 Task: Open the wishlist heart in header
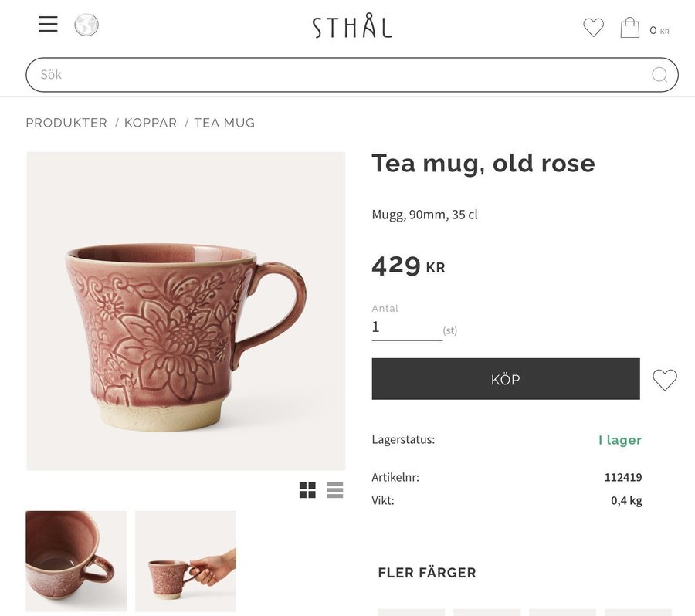593,28
